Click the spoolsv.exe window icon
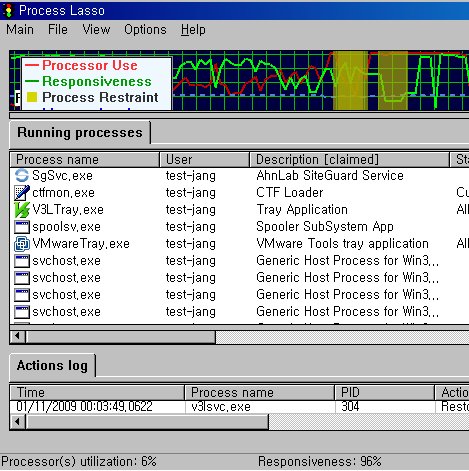The width and height of the screenshot is (469, 471). click(x=22, y=227)
